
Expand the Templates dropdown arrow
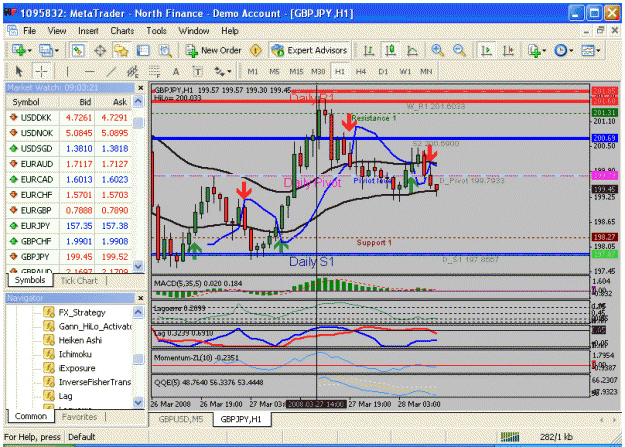598,51
